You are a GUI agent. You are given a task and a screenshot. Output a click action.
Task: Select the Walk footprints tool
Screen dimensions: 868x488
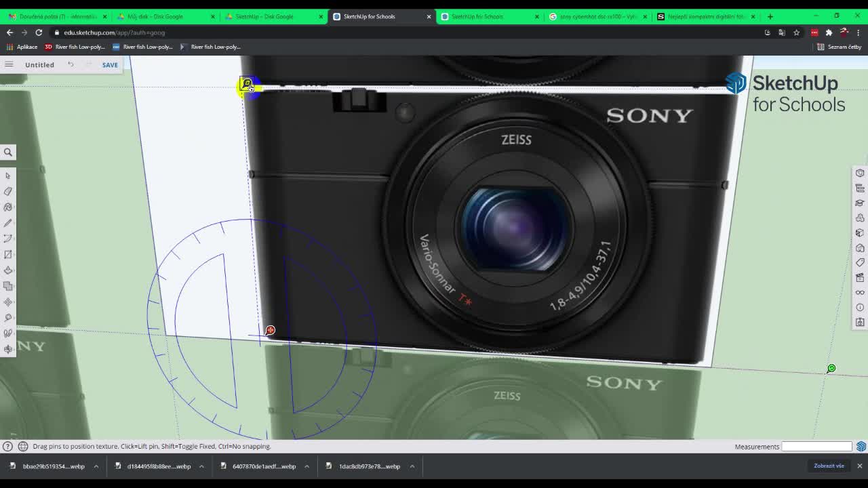point(8,333)
